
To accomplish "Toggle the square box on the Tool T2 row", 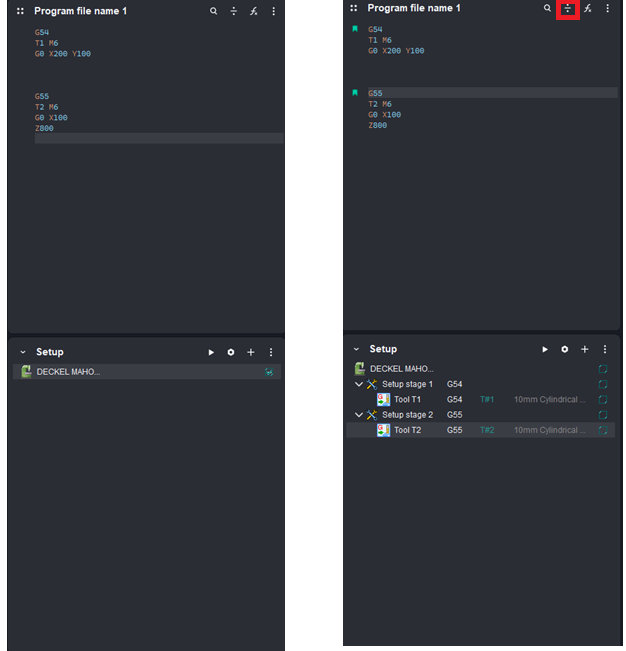I will [603, 430].
